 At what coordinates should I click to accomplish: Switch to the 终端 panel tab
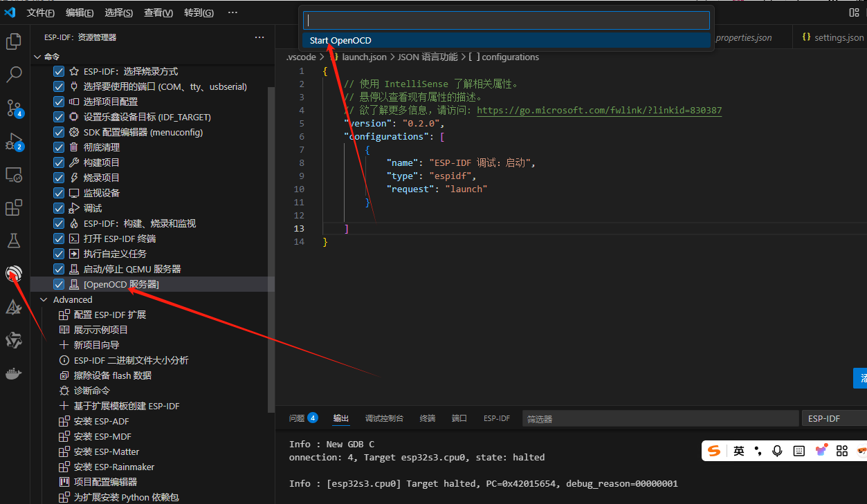coord(428,418)
